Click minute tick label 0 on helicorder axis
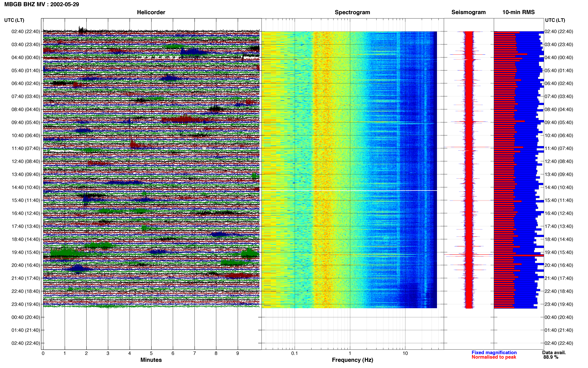 coord(43,353)
